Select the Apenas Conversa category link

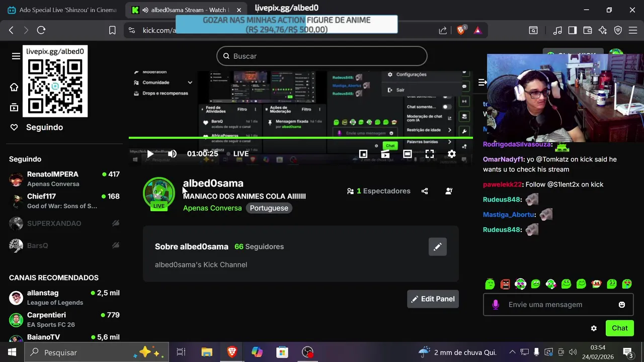point(212,208)
